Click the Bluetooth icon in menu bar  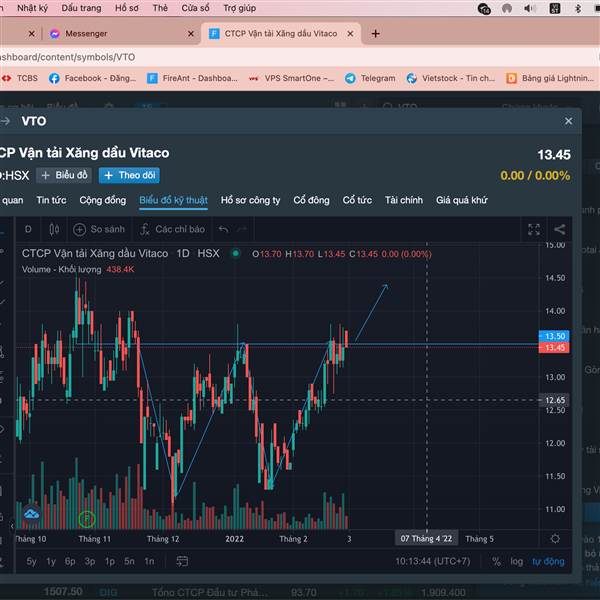(x=578, y=8)
